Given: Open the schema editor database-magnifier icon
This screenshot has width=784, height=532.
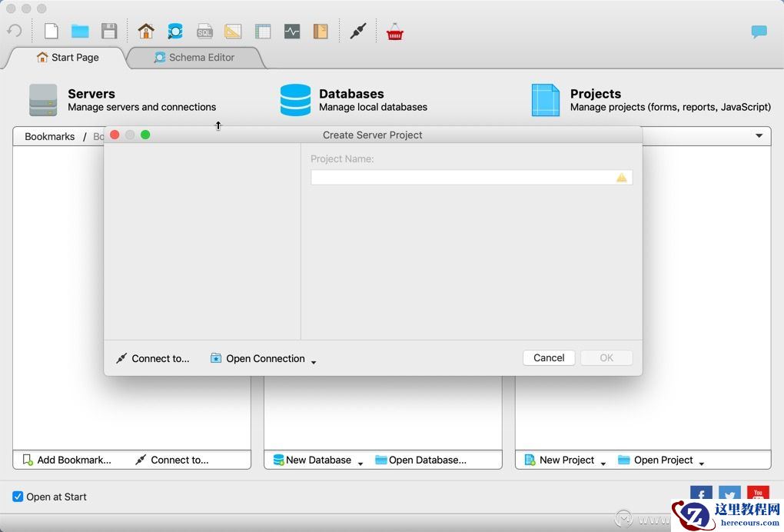Looking at the screenshot, I should click(175, 31).
